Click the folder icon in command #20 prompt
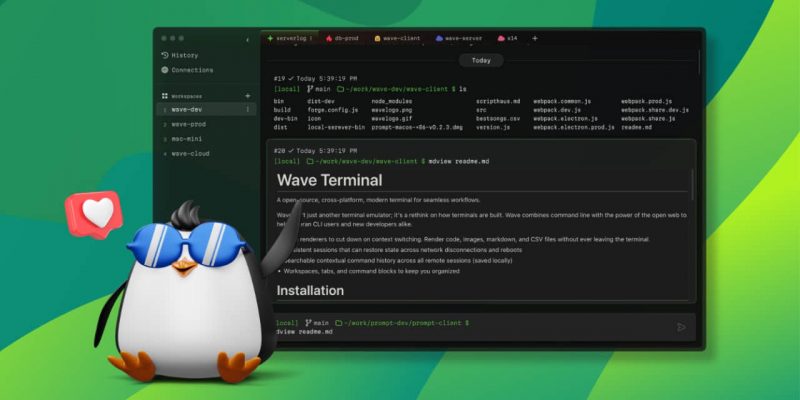Image resolution: width=800 pixels, height=400 pixels. (x=310, y=161)
